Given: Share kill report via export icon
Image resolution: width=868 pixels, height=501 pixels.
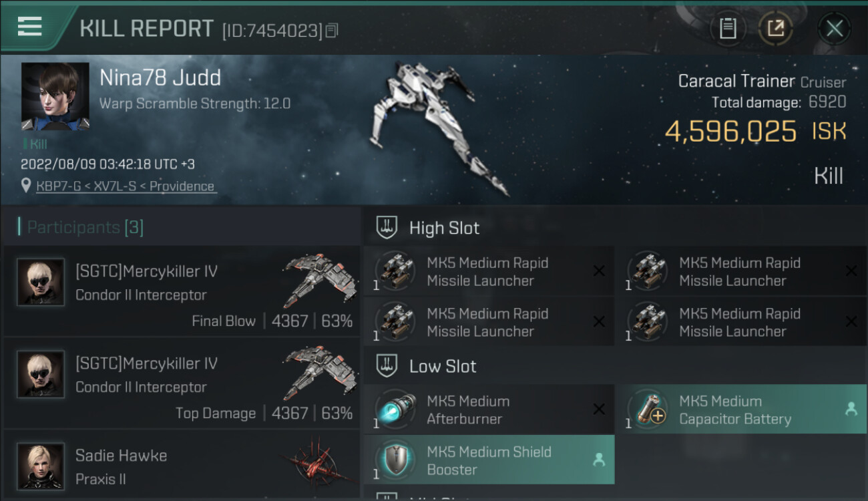Looking at the screenshot, I should point(775,28).
